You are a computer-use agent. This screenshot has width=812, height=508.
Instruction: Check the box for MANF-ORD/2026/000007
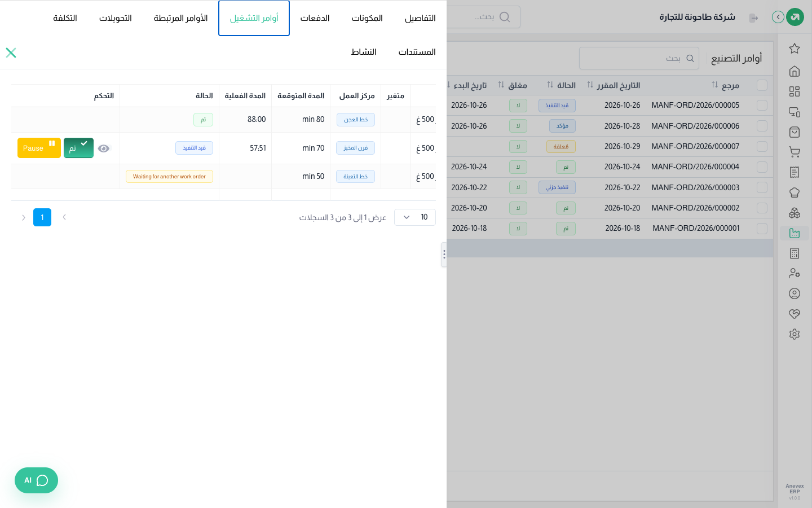coord(762,146)
